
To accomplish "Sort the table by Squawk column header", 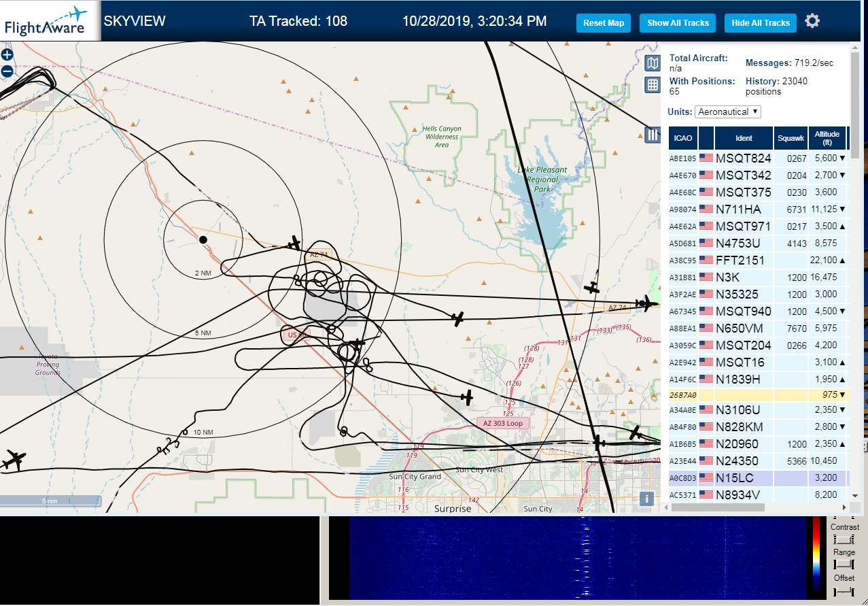I will 791,138.
